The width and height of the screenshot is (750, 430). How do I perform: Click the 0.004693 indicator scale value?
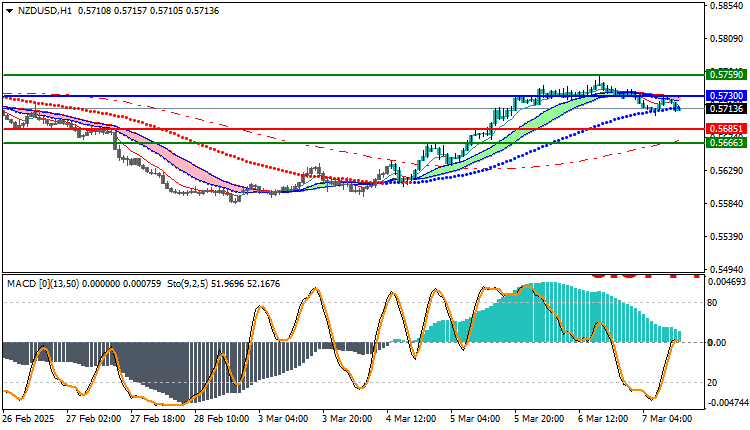727,282
